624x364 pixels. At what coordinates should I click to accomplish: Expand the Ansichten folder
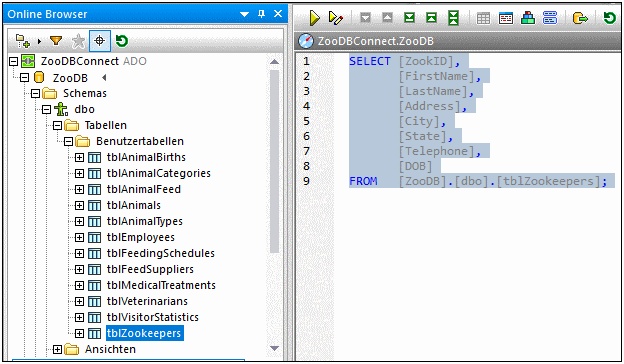click(57, 349)
